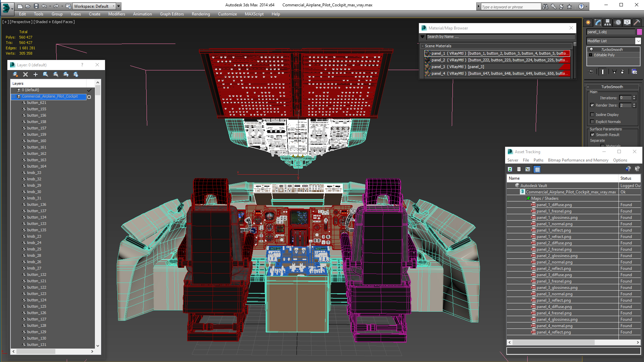This screenshot has height=362, width=644.
Task: Switch to the Create command panel
Action: (588, 22)
